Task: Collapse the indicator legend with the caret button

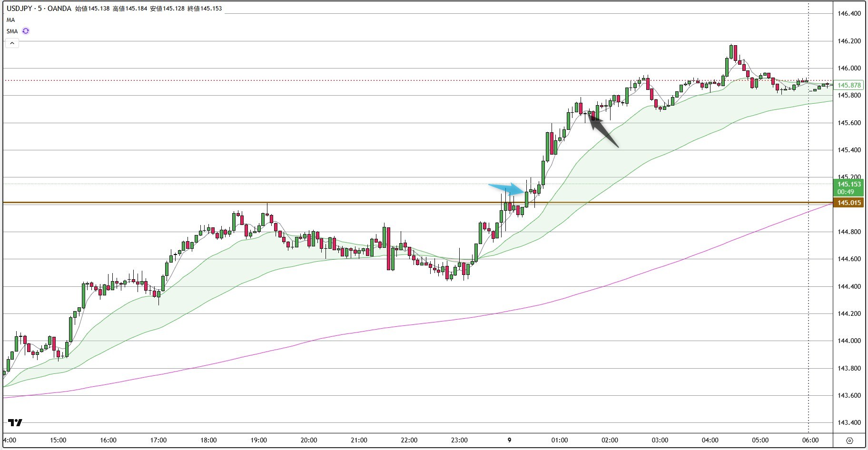Action: pos(12,43)
